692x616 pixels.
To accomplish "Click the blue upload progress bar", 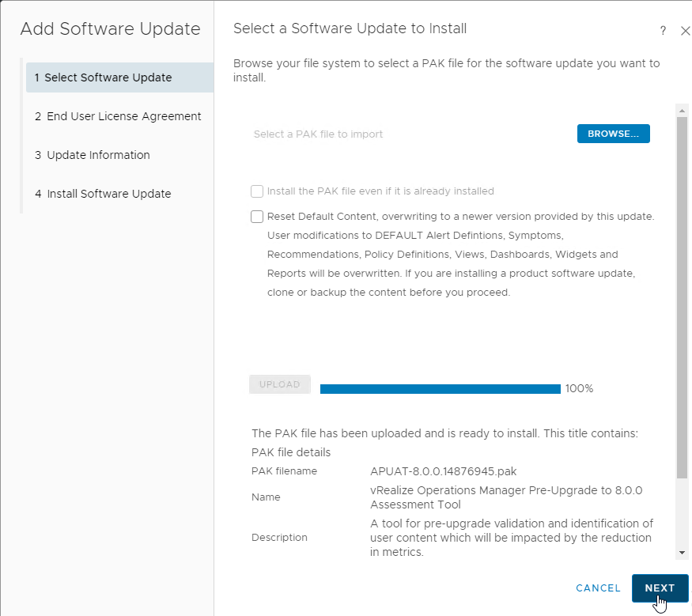I will point(440,389).
